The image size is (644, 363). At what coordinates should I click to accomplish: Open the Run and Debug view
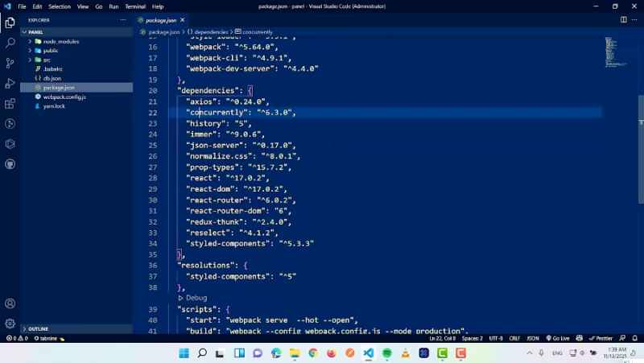click(x=10, y=83)
